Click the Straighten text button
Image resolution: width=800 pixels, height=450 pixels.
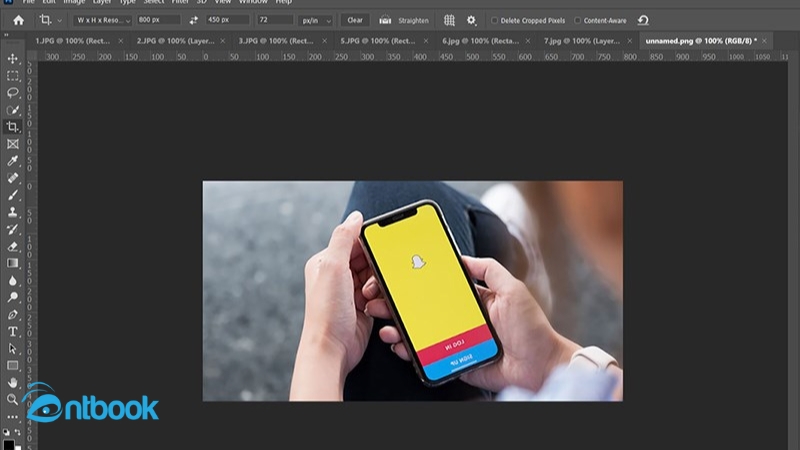point(413,21)
